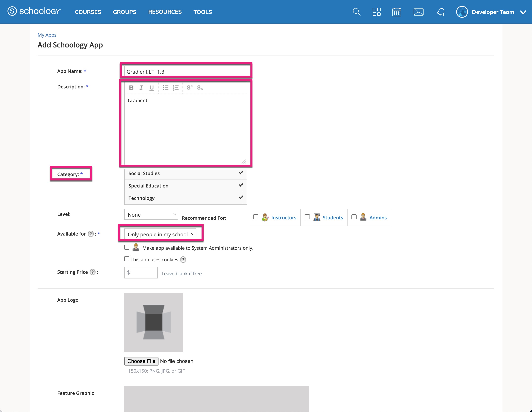Open the messages envelope icon
Screen dimensions: 532x412
click(x=418, y=12)
